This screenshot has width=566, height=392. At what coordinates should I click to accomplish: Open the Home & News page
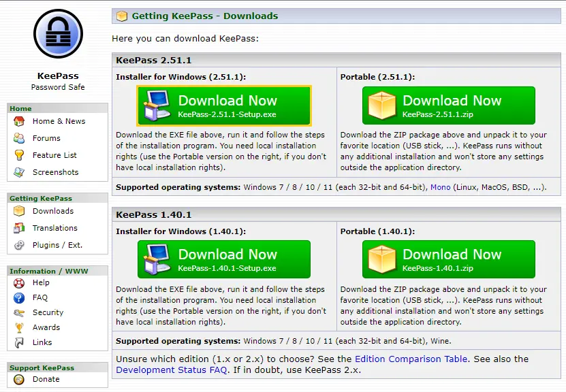(59, 121)
